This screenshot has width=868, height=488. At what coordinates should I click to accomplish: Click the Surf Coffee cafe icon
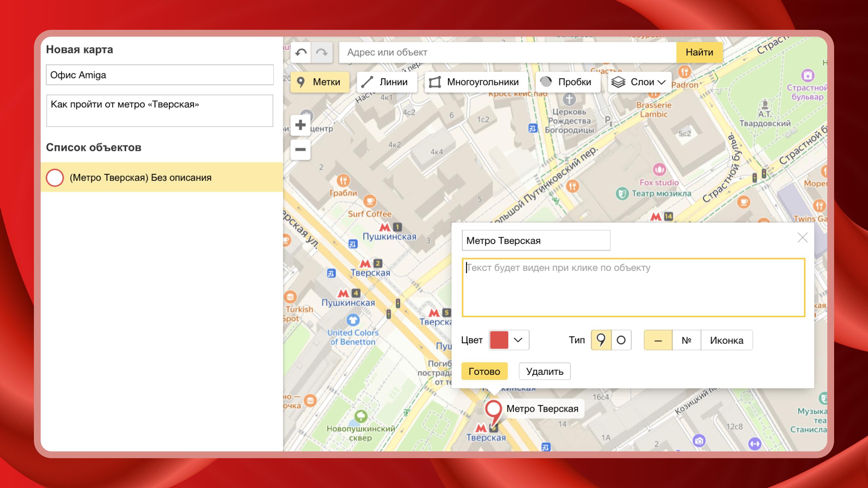(x=370, y=202)
